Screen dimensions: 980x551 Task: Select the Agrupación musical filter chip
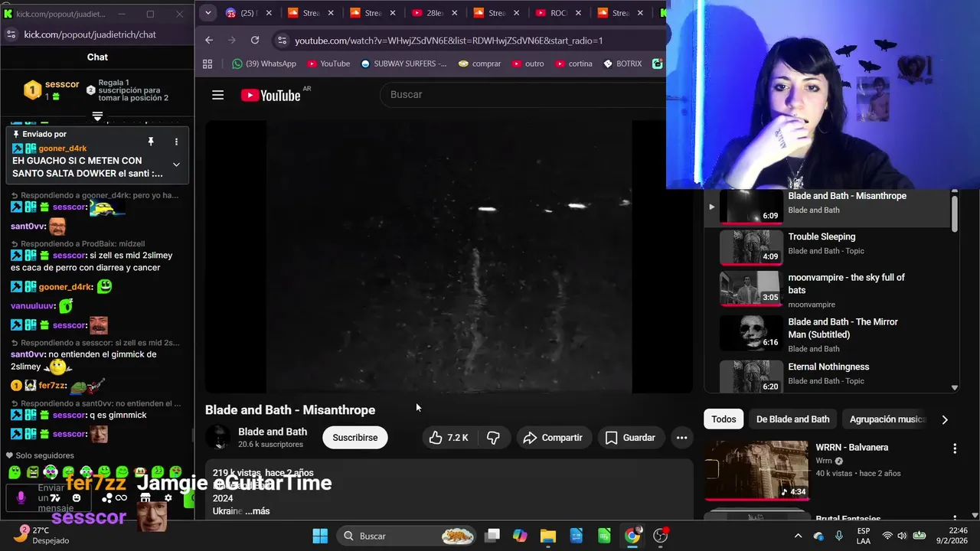pos(887,419)
